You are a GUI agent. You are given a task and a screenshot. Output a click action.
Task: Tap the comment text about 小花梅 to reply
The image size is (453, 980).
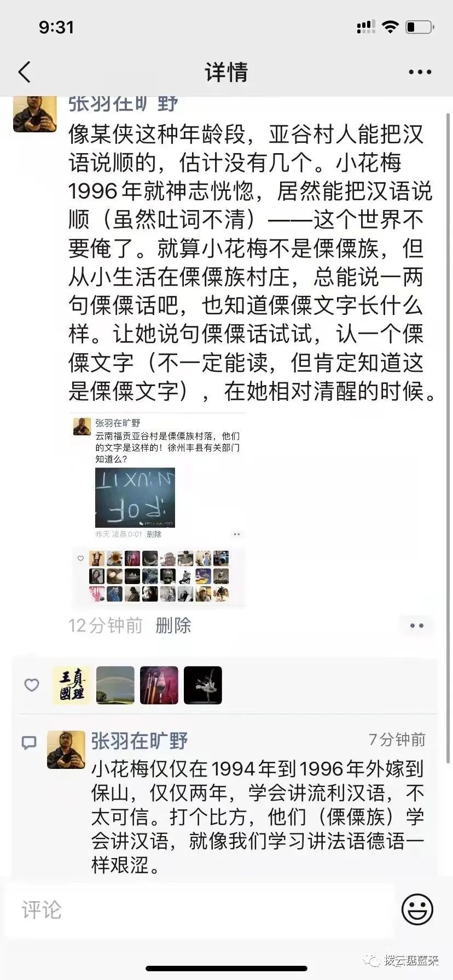click(258, 816)
